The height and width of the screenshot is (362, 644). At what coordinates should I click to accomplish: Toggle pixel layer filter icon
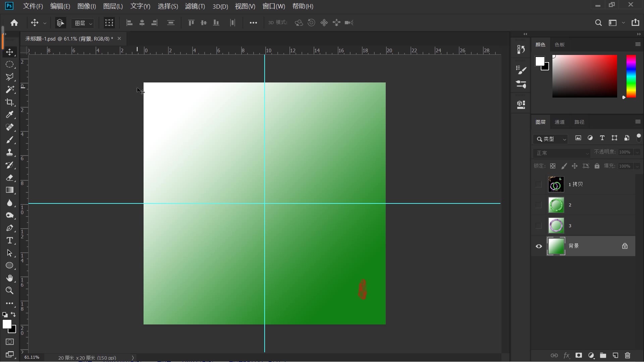pos(578,138)
